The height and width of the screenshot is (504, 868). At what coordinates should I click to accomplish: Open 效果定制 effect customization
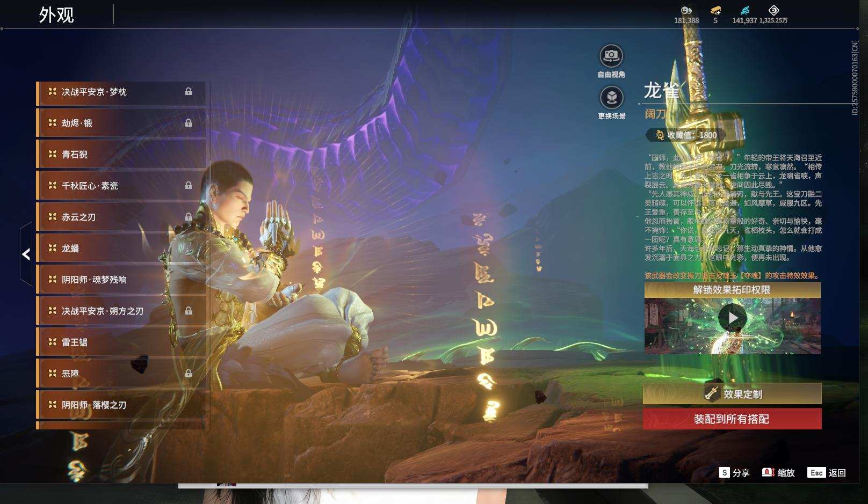pyautogui.click(x=732, y=394)
